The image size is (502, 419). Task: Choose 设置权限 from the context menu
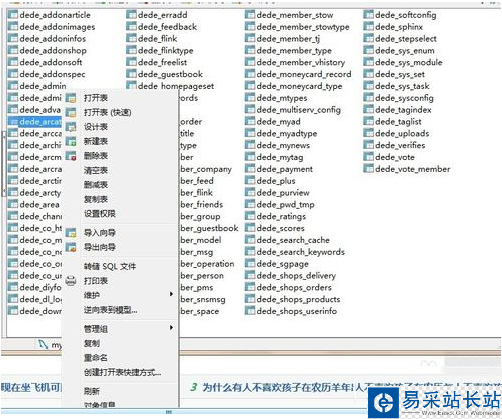point(100,214)
